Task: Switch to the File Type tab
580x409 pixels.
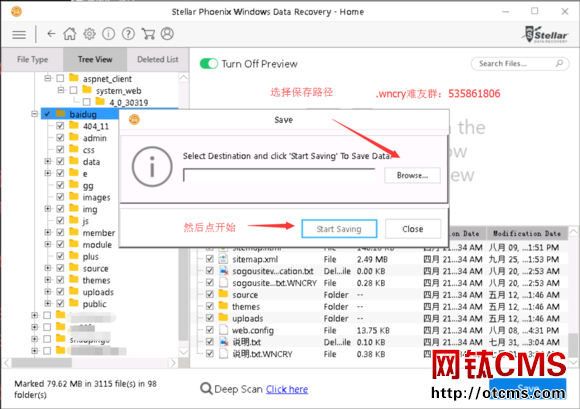Action: (32, 59)
